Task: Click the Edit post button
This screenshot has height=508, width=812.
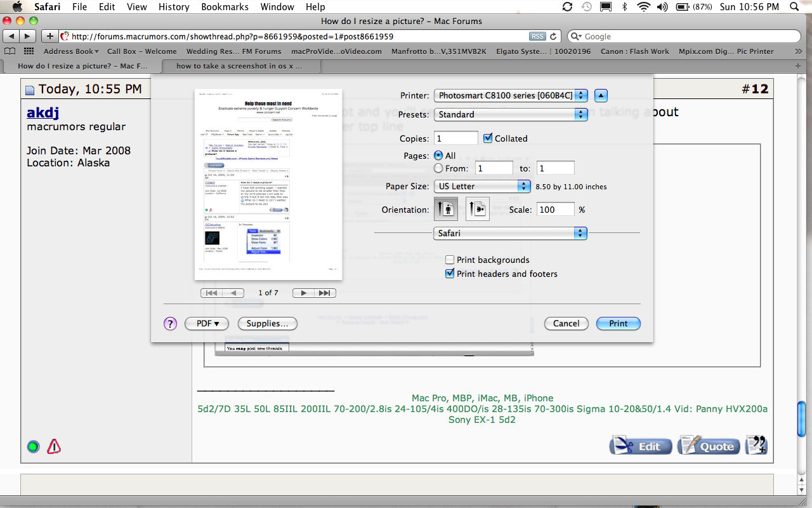Action: pyautogui.click(x=641, y=446)
